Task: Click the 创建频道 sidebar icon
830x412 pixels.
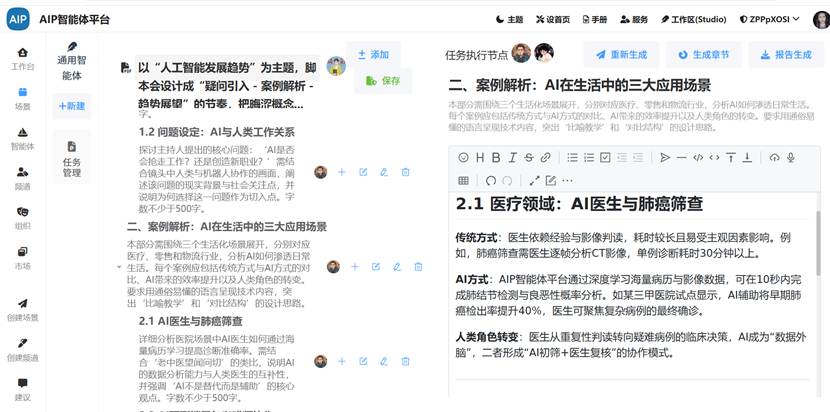Action: click(22, 350)
